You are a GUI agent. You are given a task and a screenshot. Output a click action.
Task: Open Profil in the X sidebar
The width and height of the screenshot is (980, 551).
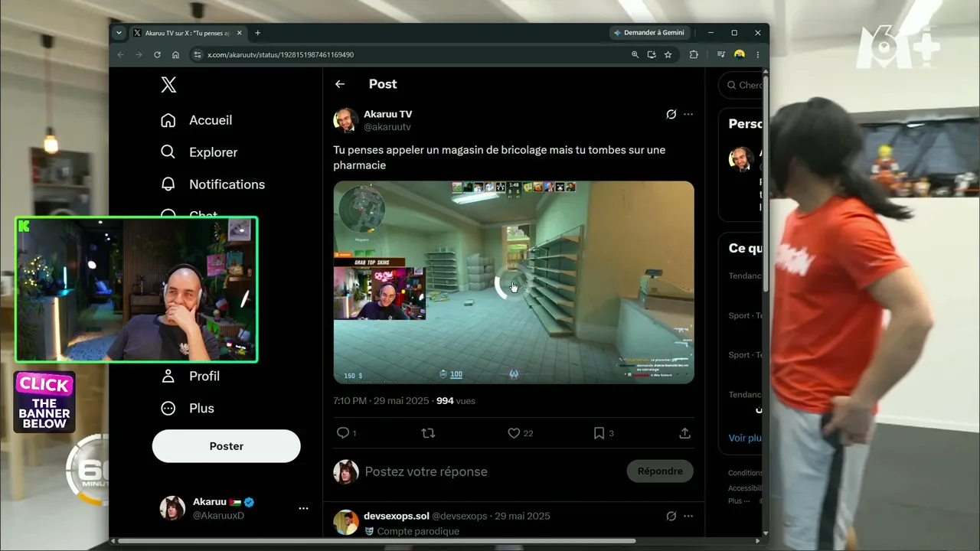click(x=191, y=376)
